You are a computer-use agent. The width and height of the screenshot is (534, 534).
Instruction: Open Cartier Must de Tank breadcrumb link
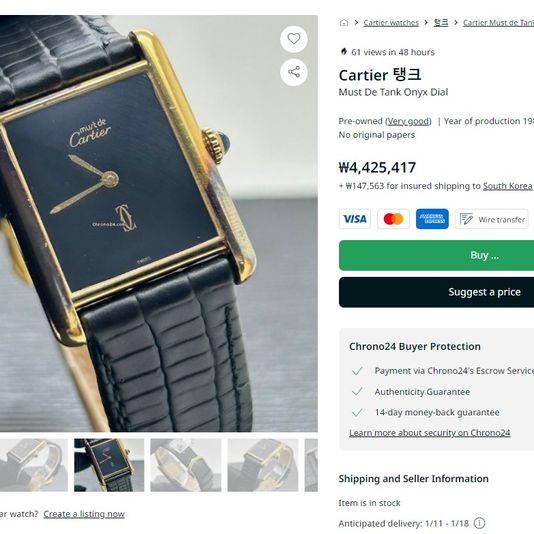point(498,23)
